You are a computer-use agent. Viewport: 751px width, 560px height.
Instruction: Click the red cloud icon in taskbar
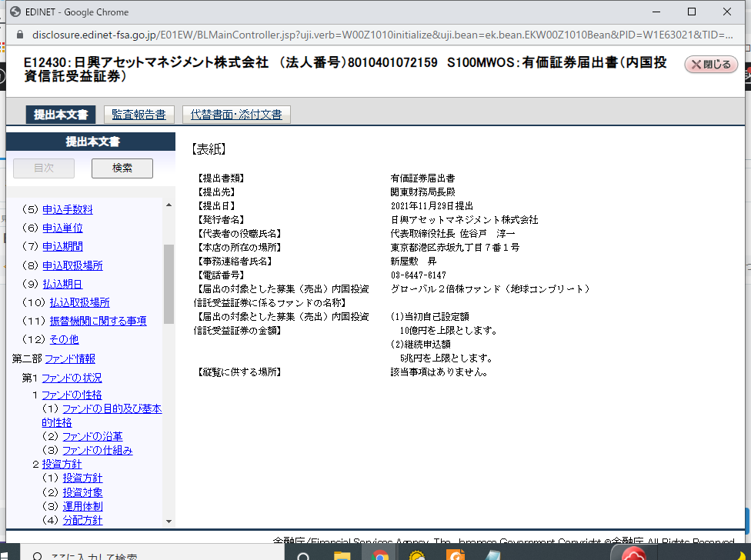[x=634, y=555]
